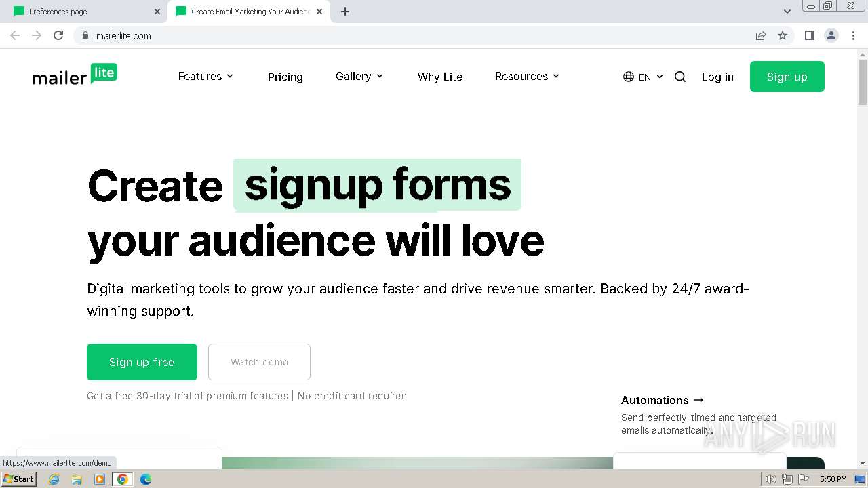Click the Log in link
This screenshot has height=488, width=868.
pos(717,77)
